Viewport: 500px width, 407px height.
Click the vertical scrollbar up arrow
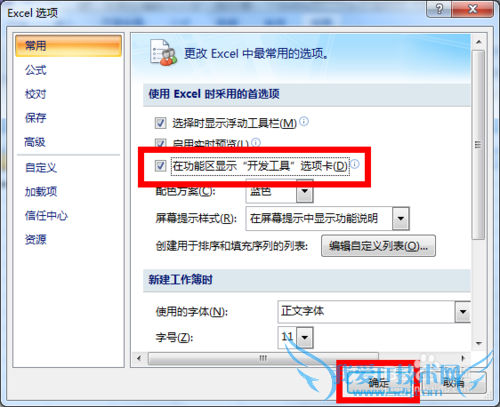pyautogui.click(x=479, y=42)
